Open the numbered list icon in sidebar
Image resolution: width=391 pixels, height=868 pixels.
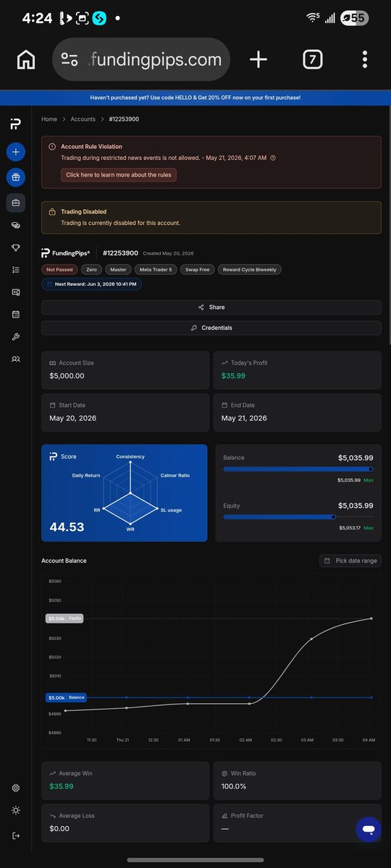point(16,270)
